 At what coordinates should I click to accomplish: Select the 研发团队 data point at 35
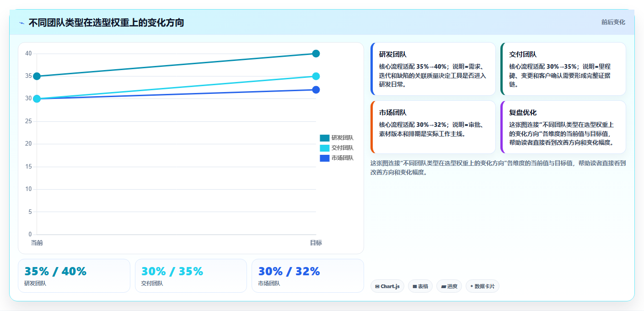[x=37, y=76]
